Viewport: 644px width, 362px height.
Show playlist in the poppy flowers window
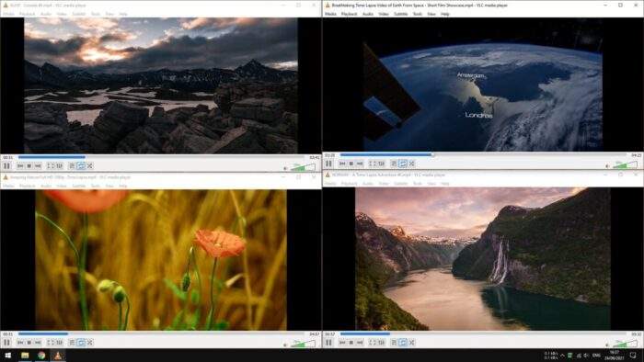click(x=72, y=343)
